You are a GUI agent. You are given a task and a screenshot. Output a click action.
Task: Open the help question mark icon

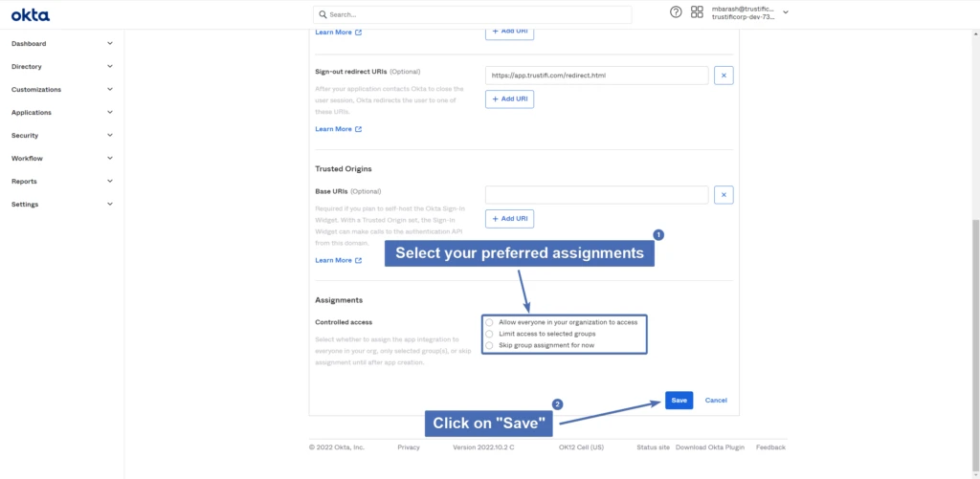676,12
